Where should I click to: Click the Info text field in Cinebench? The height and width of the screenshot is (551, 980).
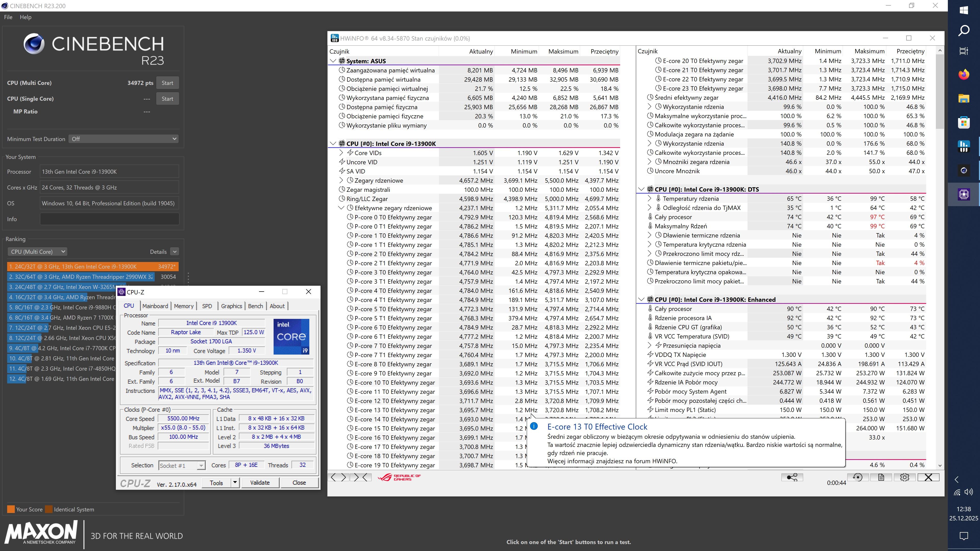coord(109,219)
